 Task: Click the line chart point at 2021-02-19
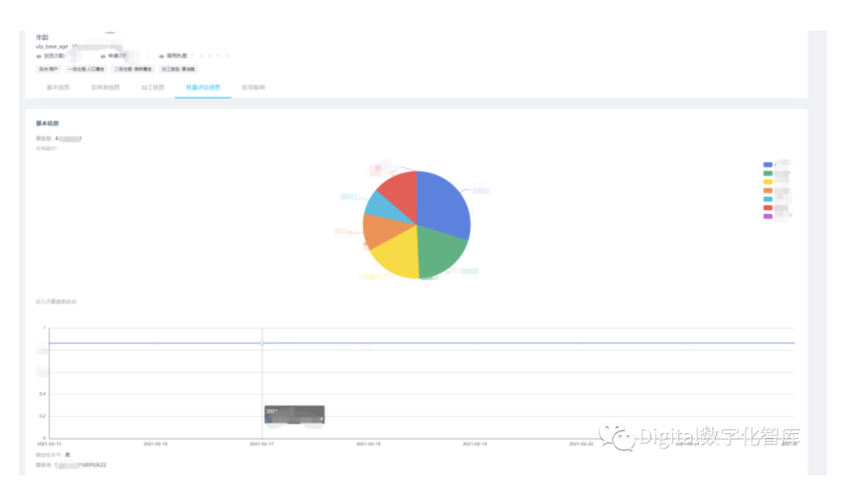[x=475, y=343]
